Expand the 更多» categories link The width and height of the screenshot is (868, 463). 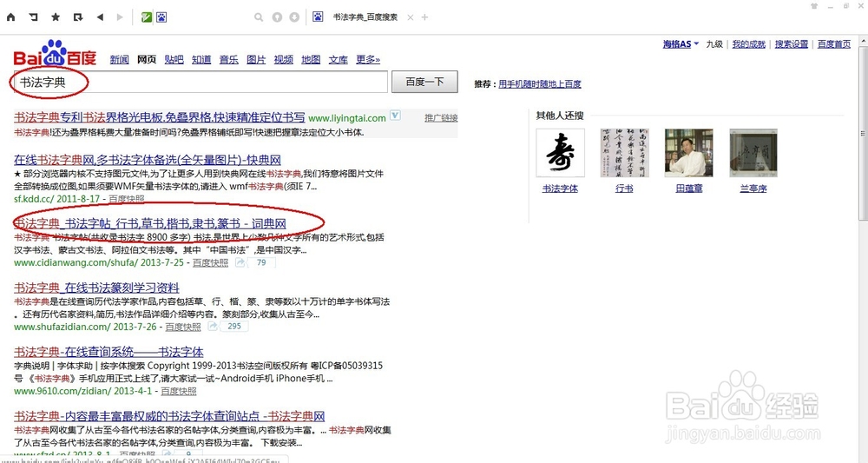(368, 59)
